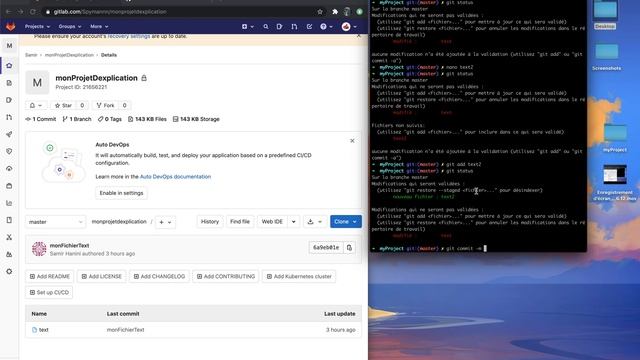This screenshot has height=360, width=640.
Task: Open the Projects menu in GitLab navbar
Action: click(37, 27)
